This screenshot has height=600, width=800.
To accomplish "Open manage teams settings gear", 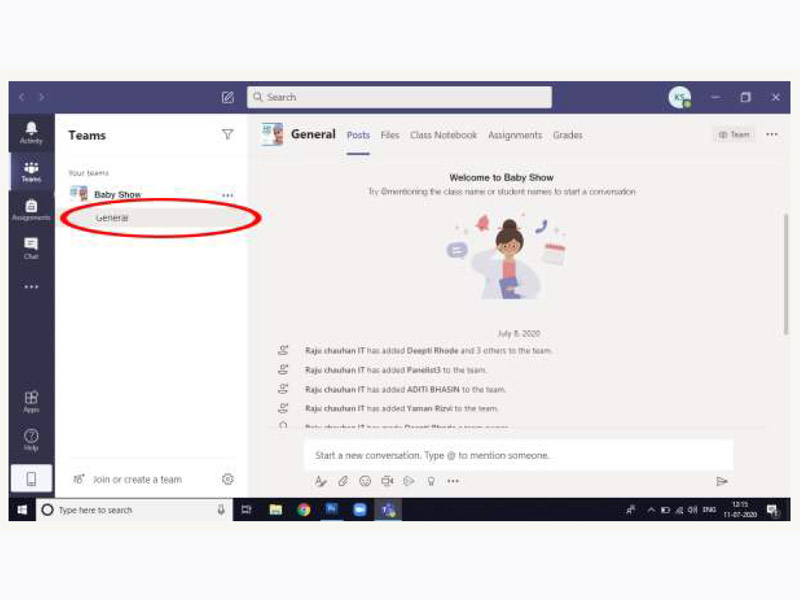I will [x=228, y=479].
